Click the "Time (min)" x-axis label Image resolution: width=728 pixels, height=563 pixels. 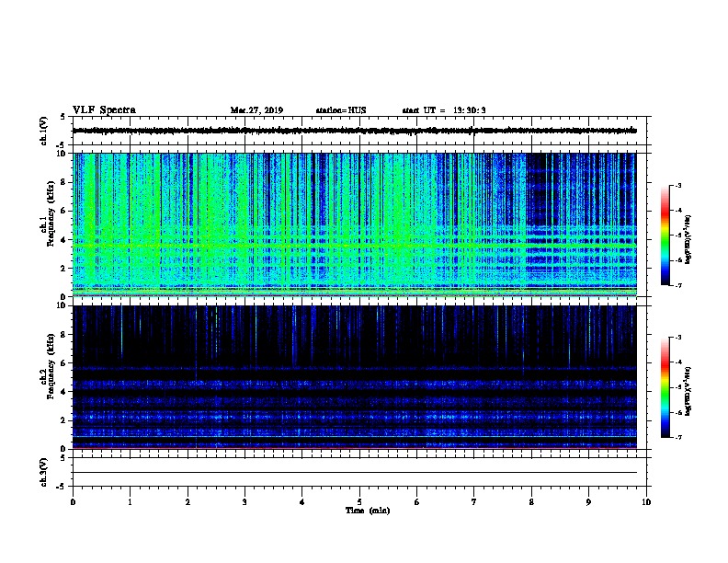point(368,511)
